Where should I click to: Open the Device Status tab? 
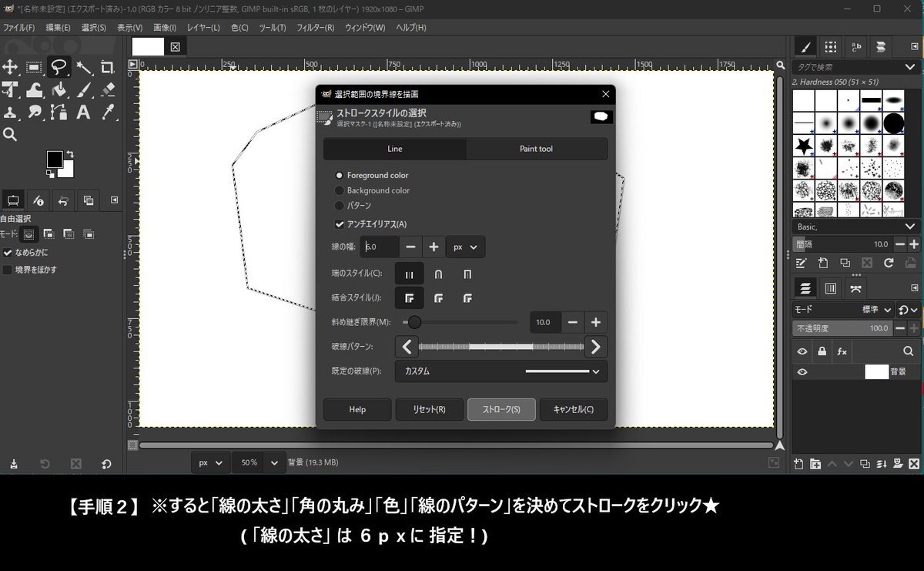point(38,200)
